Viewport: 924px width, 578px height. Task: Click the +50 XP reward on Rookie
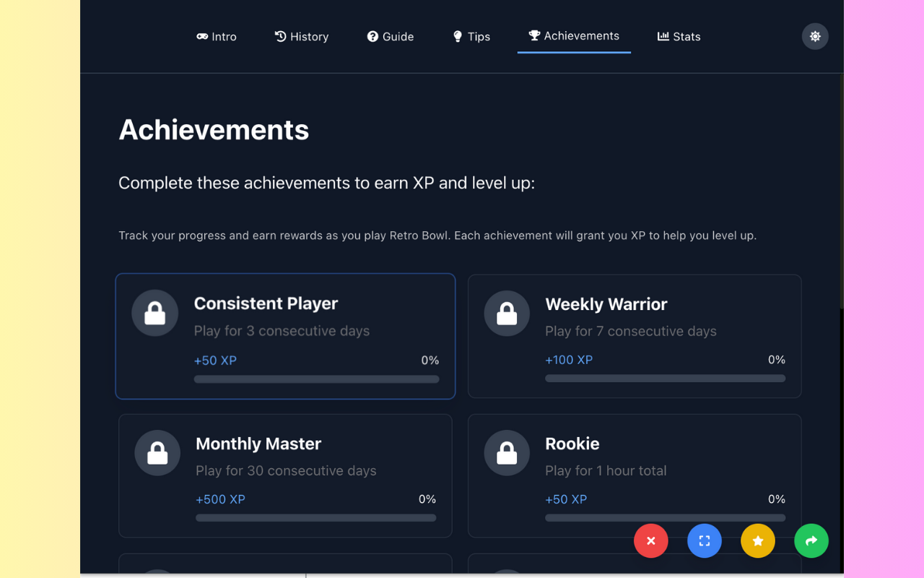coord(566,499)
